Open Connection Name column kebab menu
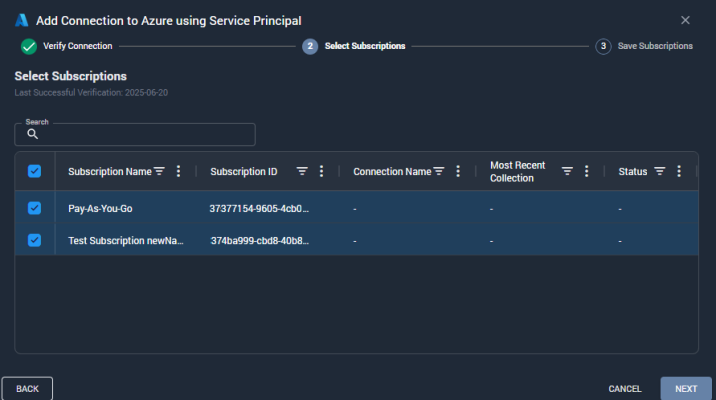 pos(458,171)
